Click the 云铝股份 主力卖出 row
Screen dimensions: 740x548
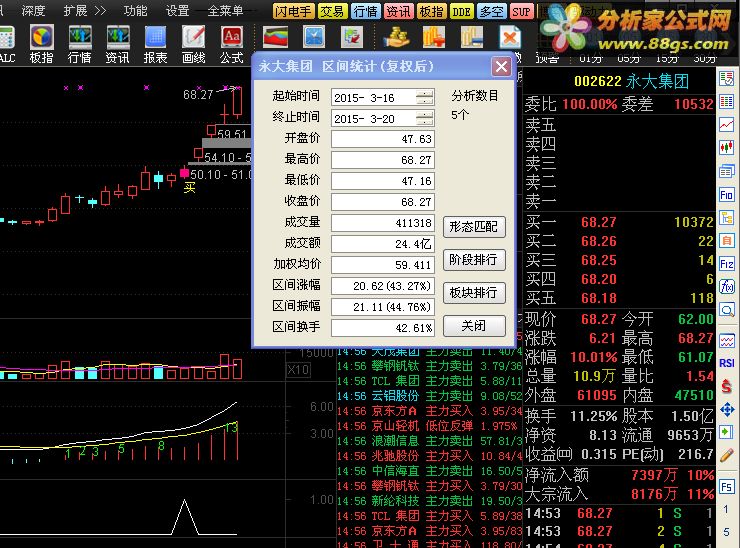tap(429, 396)
